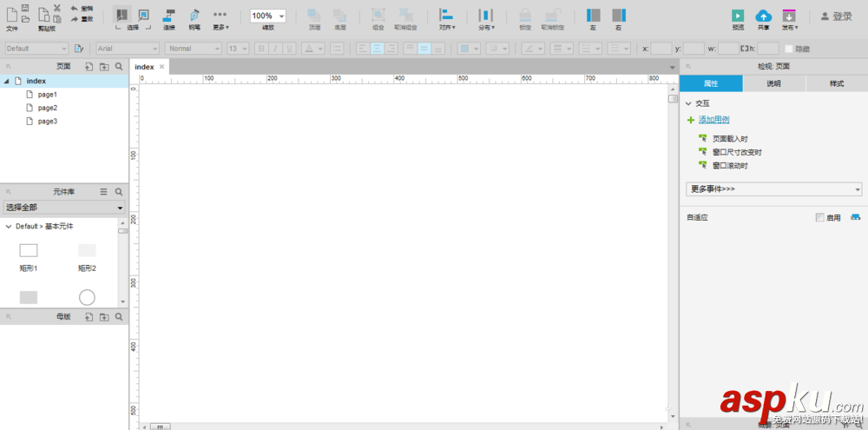Viewport: 868px width, 430px height.
Task: Click the w width input field
Action: [728, 49]
